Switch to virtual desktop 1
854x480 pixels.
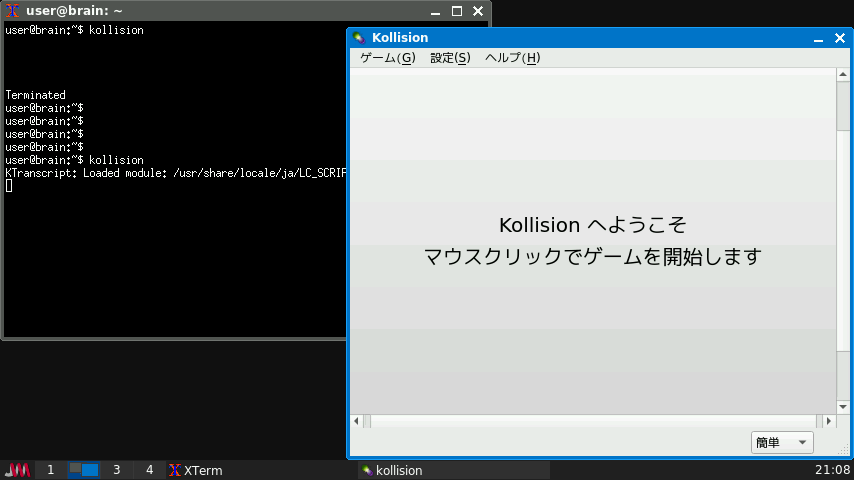click(50, 470)
